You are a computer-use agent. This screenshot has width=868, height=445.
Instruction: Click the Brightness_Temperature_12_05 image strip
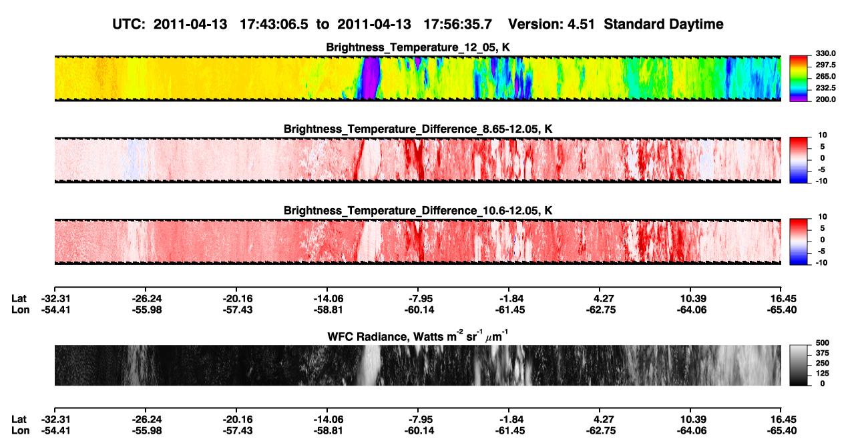(x=417, y=79)
